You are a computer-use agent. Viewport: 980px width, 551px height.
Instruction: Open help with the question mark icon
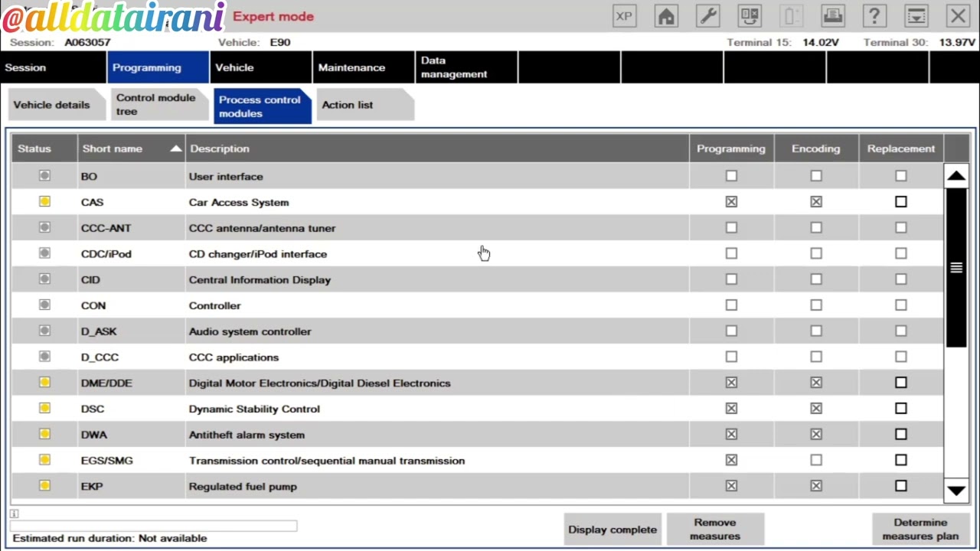click(874, 16)
